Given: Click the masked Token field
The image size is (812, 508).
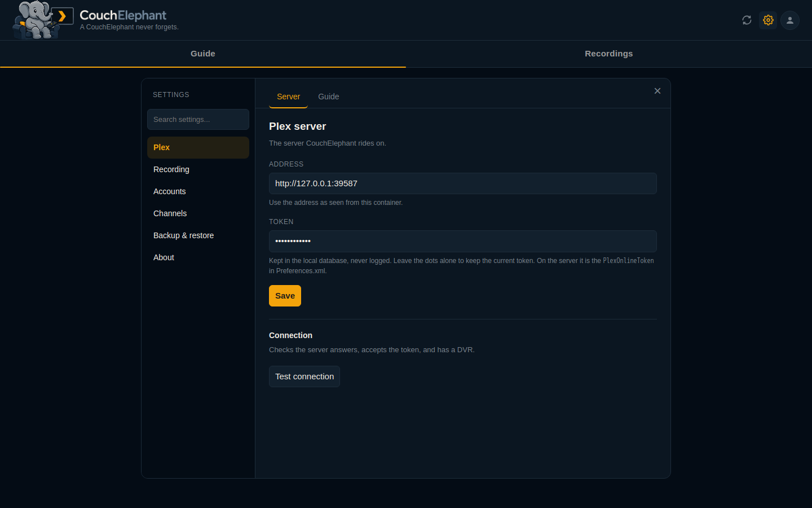Looking at the screenshot, I should 463,241.
